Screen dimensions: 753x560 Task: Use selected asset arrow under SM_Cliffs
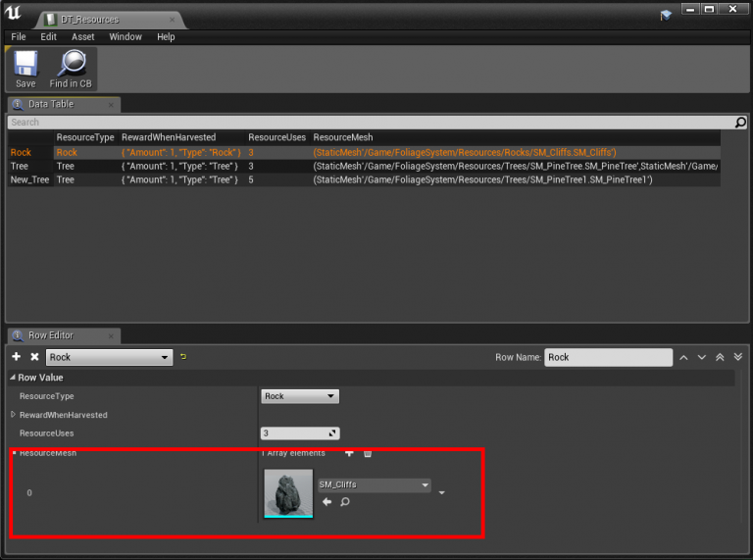click(x=327, y=502)
